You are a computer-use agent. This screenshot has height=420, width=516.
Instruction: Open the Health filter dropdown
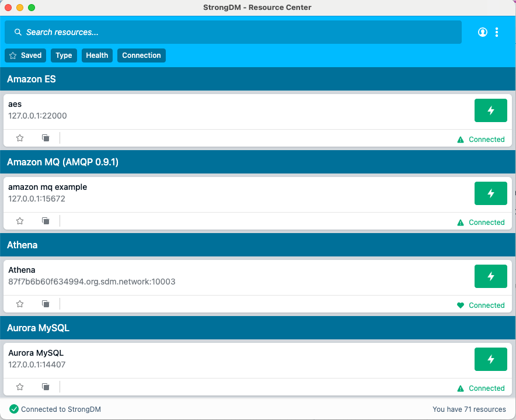click(97, 55)
